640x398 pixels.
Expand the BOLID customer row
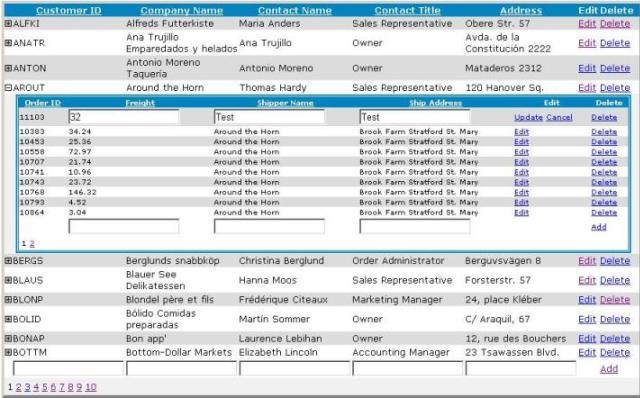point(8,319)
